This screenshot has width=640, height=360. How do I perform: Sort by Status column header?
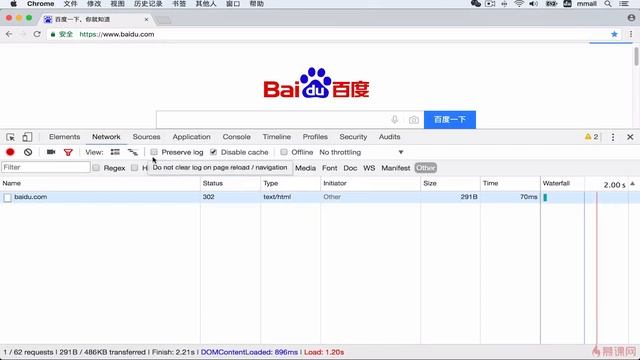click(230, 183)
